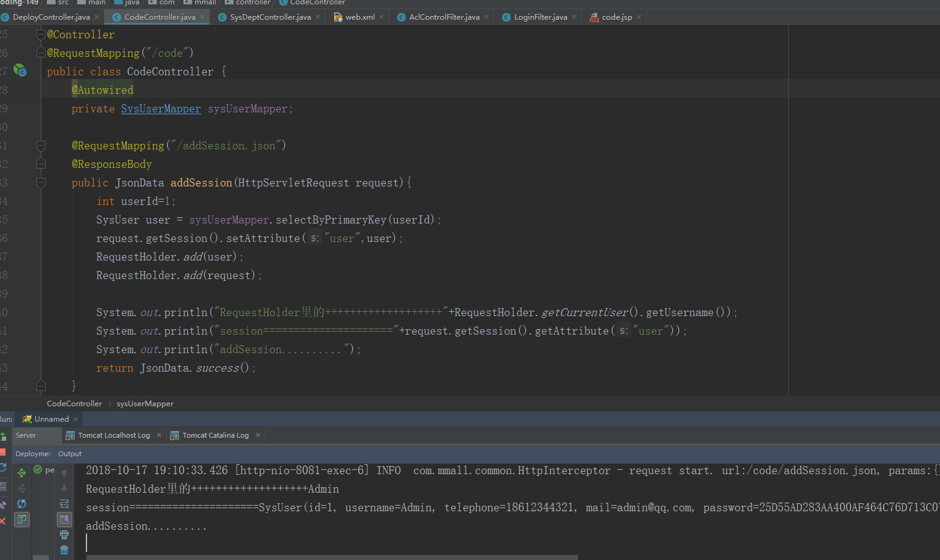The width and height of the screenshot is (940, 560).
Task: Click the Tomcat Catalina Log tab icon
Action: (x=175, y=435)
